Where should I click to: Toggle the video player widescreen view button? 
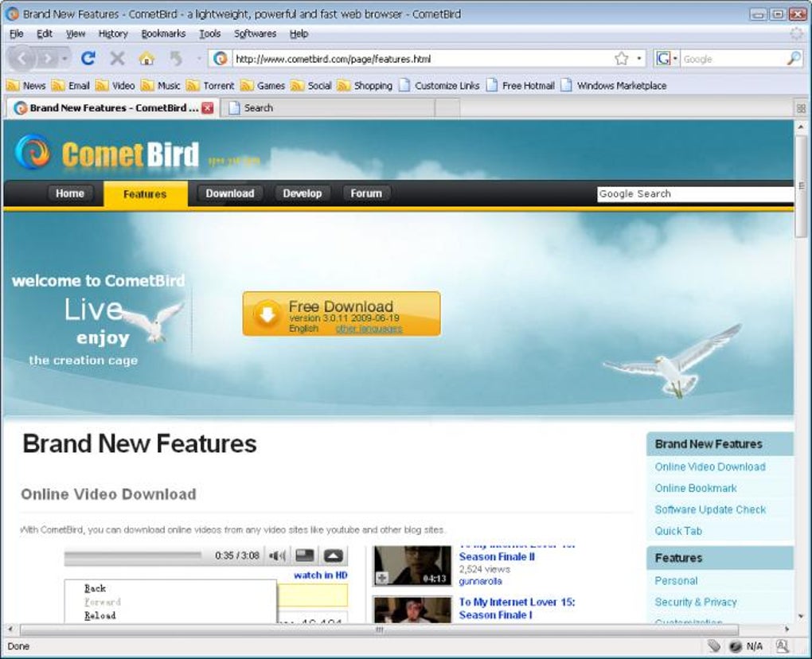tap(304, 556)
